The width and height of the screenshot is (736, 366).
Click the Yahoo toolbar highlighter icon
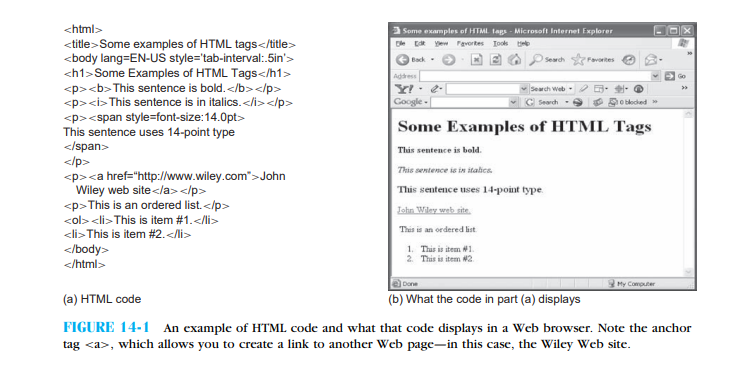tap(583, 89)
